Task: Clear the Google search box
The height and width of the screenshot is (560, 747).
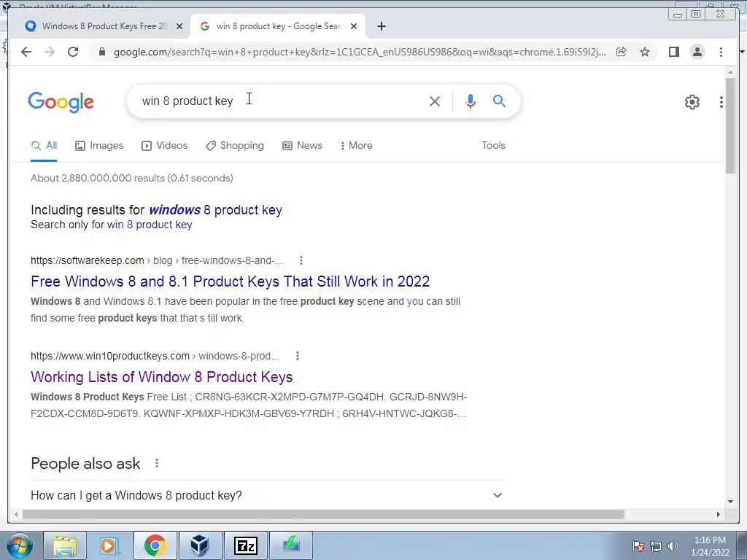Action: pos(435,101)
